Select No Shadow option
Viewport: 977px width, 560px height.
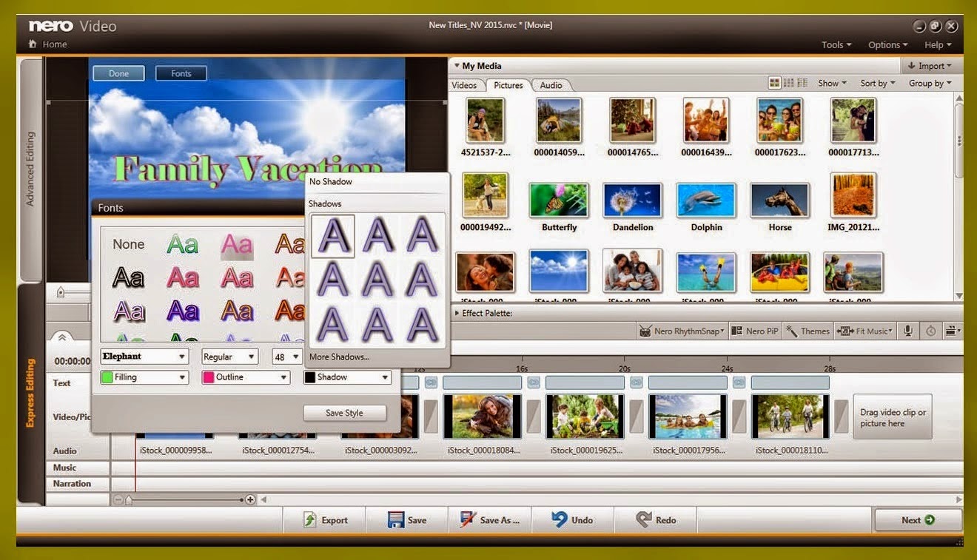coord(331,181)
